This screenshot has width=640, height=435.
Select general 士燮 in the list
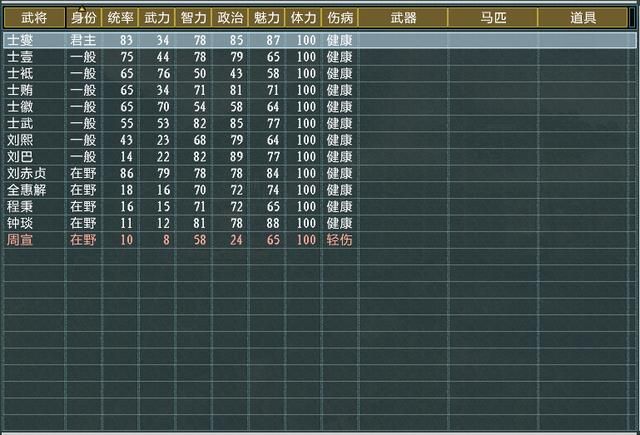320,40
